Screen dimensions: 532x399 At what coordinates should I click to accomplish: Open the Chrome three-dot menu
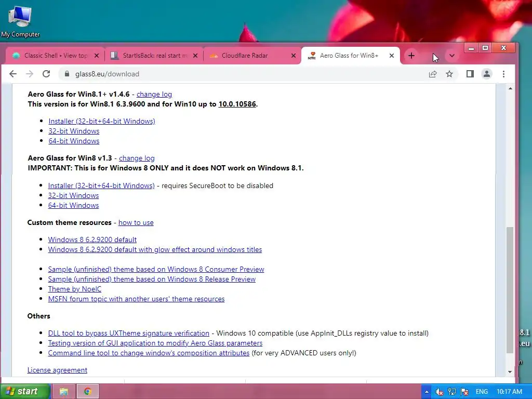coord(503,74)
